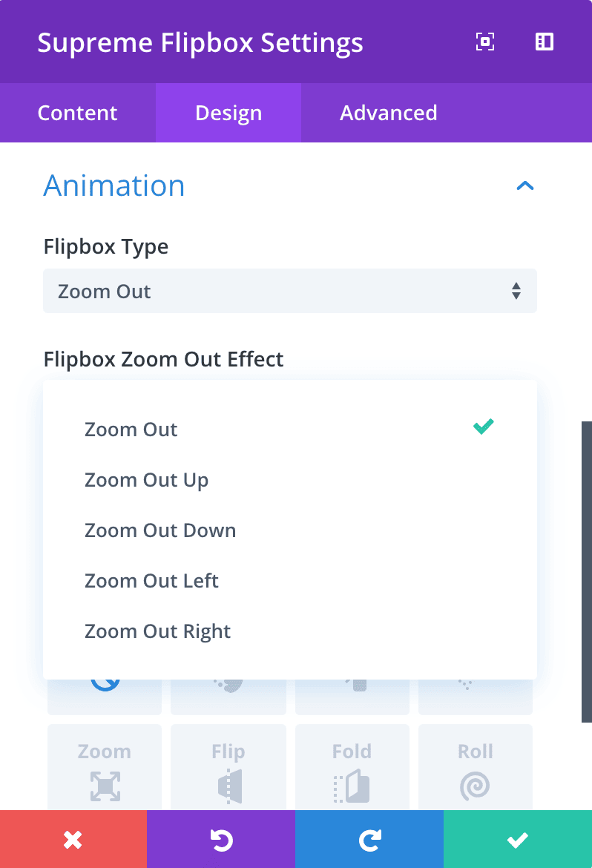Viewport: 592px width, 868px height.
Task: Click the expand modal fullscreen icon
Action: (x=485, y=42)
